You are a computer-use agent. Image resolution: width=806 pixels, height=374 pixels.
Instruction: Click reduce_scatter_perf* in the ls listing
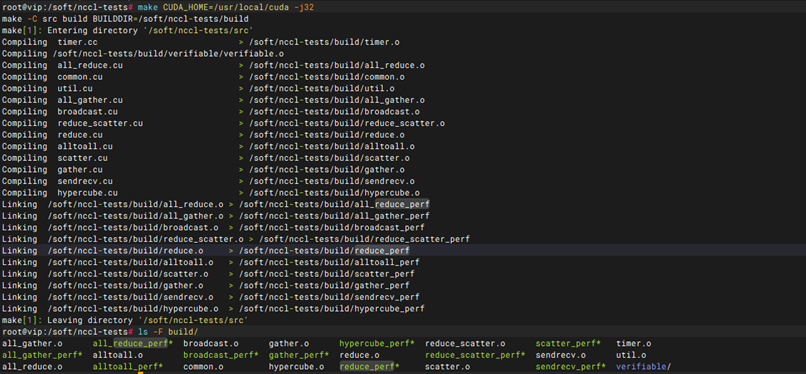tap(475, 355)
